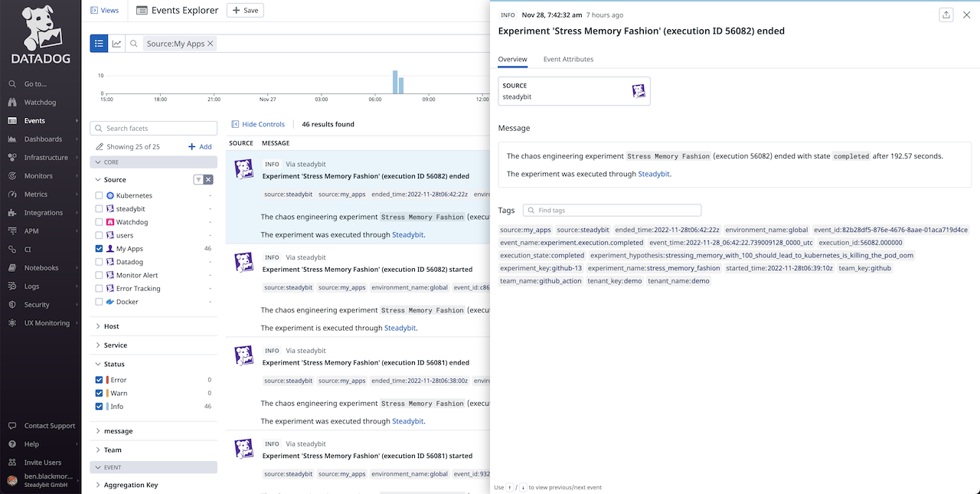This screenshot has width=980, height=494.
Task: Select the list view toggle icon
Action: [x=99, y=44]
